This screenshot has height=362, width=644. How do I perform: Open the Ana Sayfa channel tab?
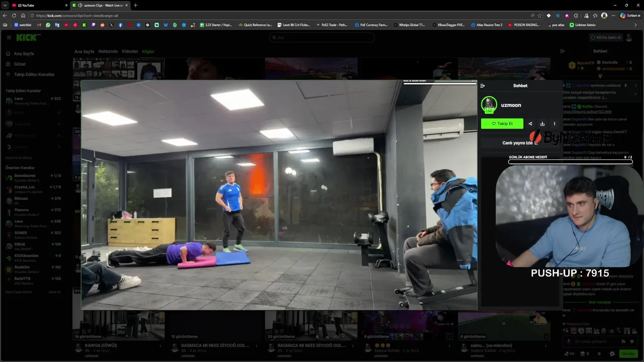pyautogui.click(x=84, y=51)
